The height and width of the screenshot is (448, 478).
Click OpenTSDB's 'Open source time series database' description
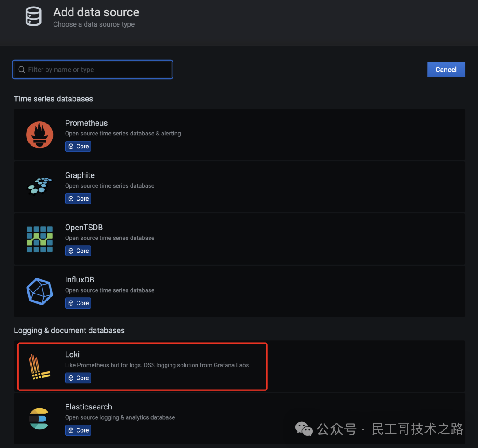tap(110, 238)
